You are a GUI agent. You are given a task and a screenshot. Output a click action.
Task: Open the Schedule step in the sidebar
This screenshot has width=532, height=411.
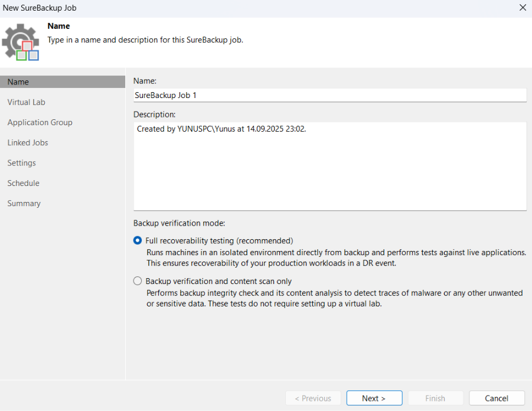click(24, 183)
